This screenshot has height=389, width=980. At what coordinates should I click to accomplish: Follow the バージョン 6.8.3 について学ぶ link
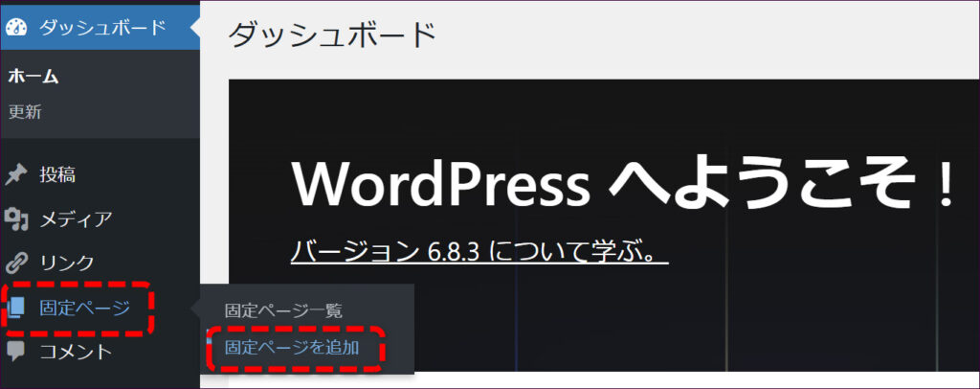[x=479, y=255]
